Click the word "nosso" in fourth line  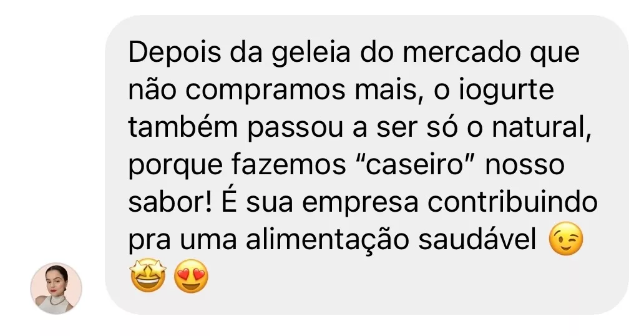(525, 166)
